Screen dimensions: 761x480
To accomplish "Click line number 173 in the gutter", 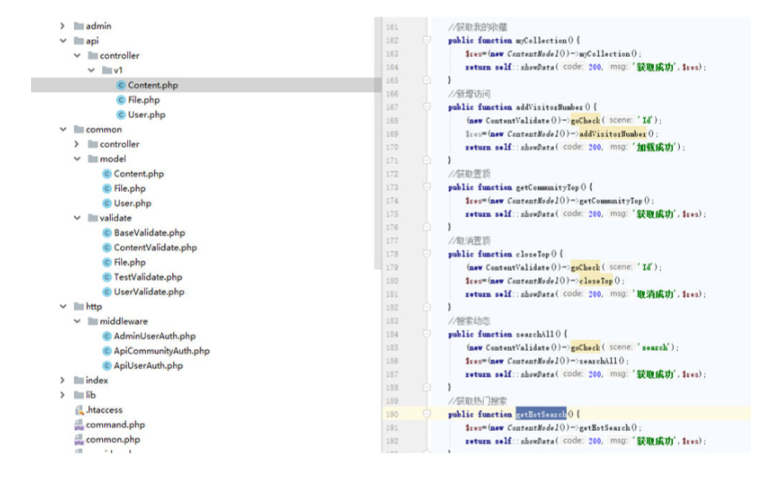I will (391, 187).
